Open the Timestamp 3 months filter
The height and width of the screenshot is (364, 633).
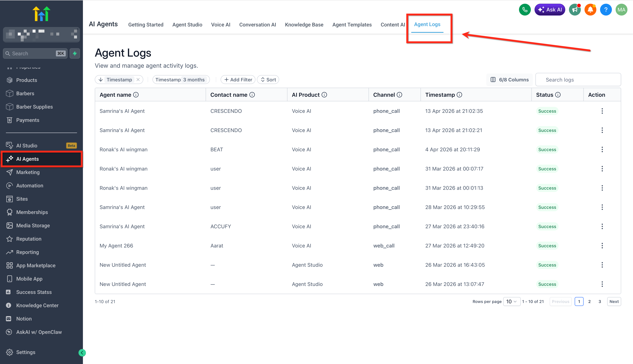[180, 80]
